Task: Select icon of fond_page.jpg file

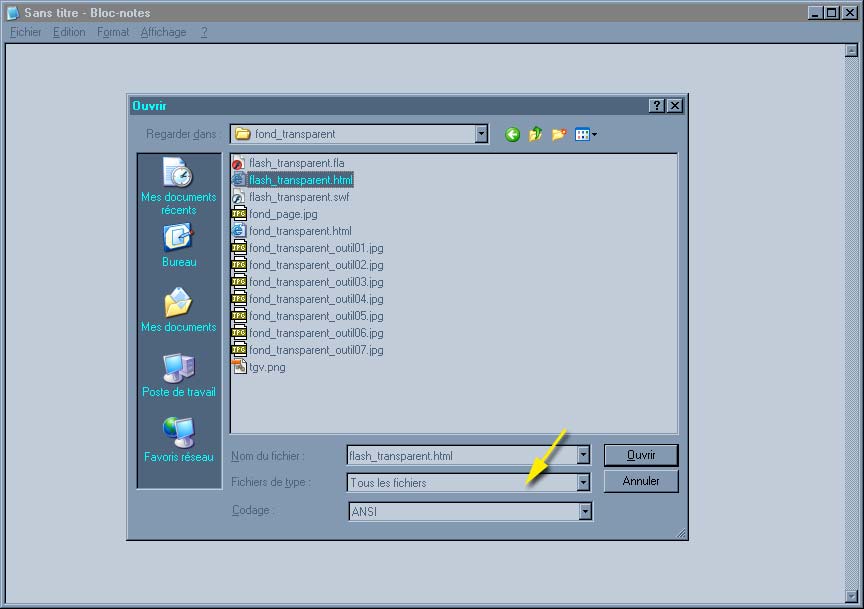Action: tap(239, 214)
